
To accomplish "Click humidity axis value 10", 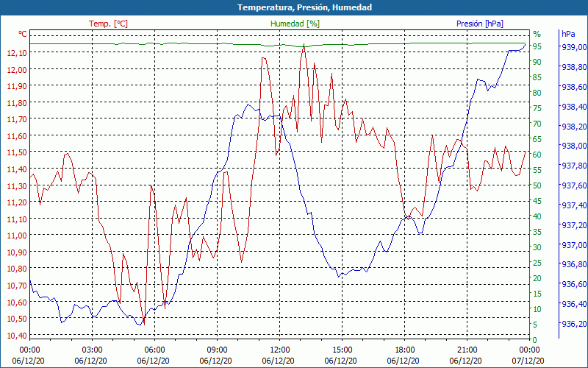I will 537,309.
